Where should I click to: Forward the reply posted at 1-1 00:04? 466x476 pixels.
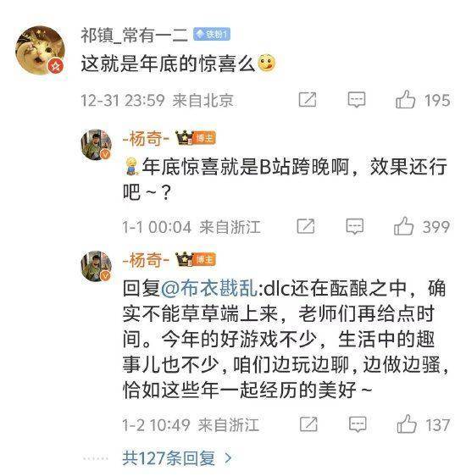[x=306, y=226]
